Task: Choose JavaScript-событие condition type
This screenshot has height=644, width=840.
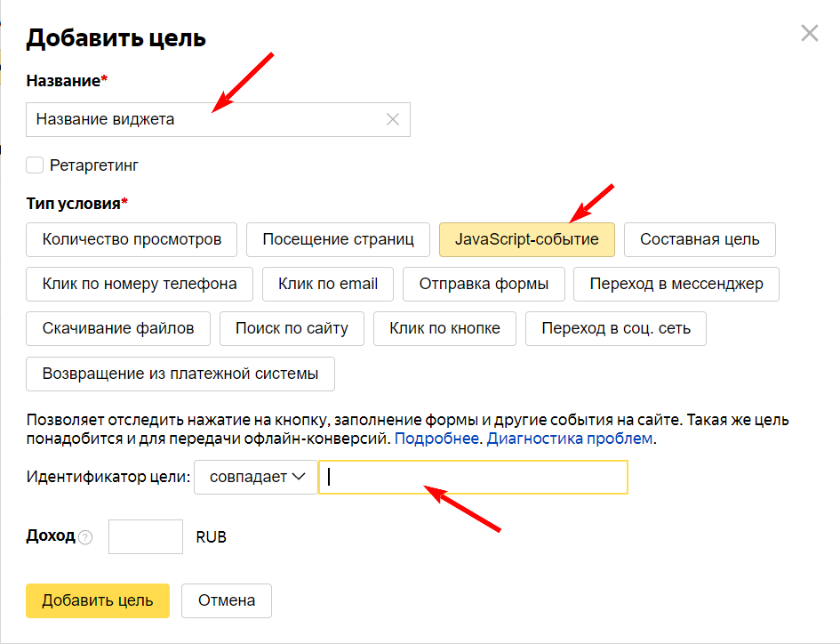Action: click(x=527, y=239)
